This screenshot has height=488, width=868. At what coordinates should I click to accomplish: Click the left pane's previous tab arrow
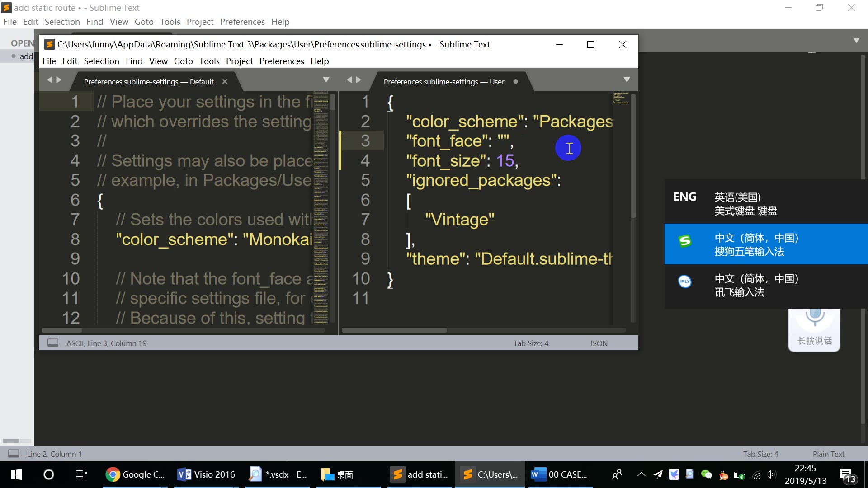click(49, 80)
